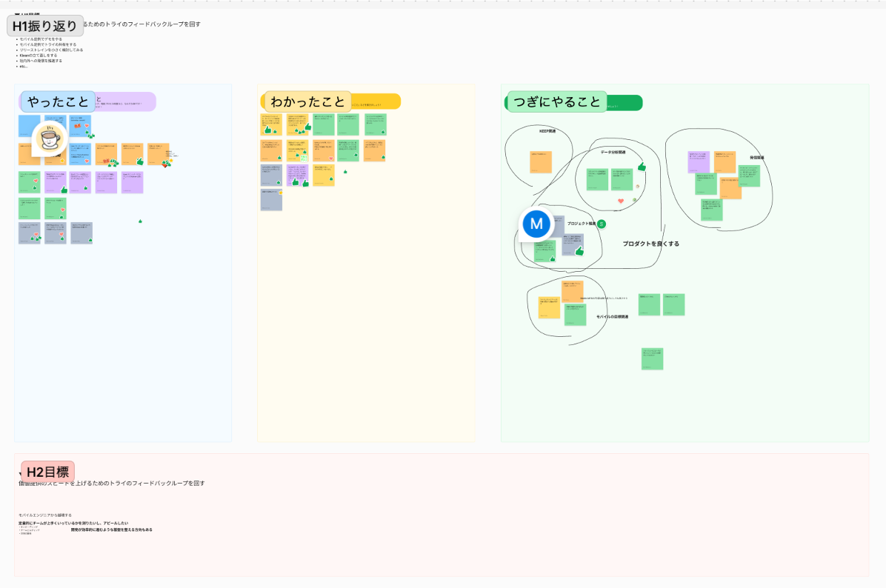This screenshot has width=886, height=588.
Task: Click the blue M user avatar
Action: pyautogui.click(x=536, y=224)
